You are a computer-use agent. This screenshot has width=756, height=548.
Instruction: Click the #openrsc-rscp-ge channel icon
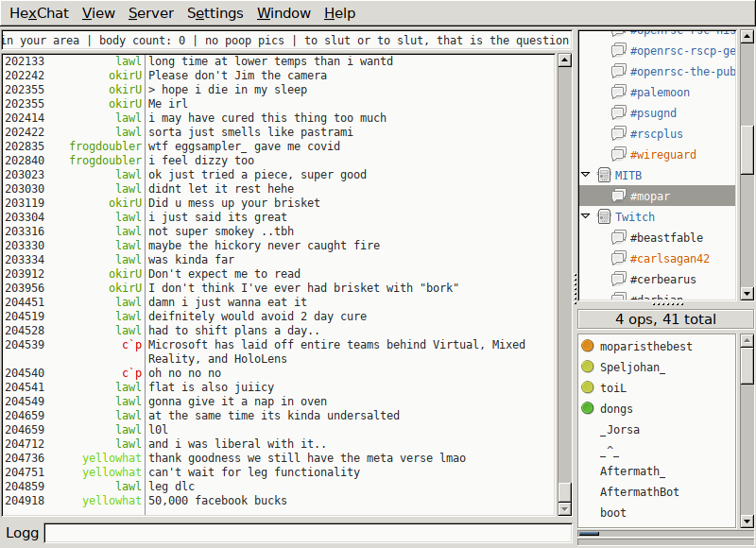(619, 50)
